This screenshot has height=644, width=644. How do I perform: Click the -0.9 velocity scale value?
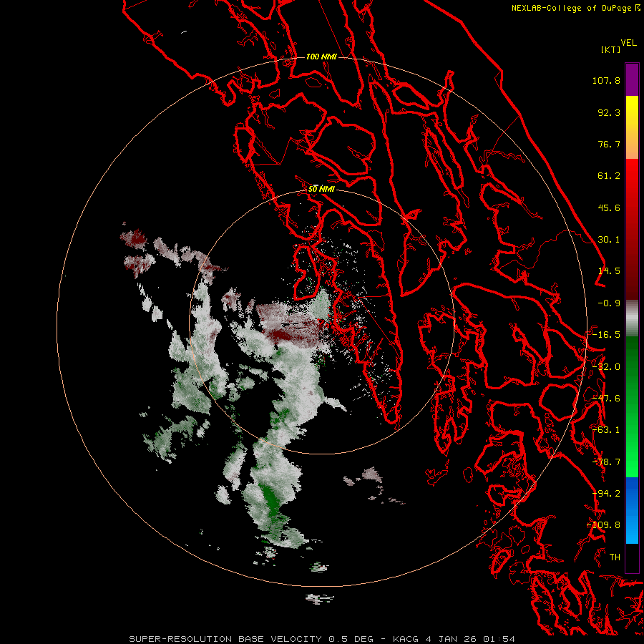tap(609, 303)
